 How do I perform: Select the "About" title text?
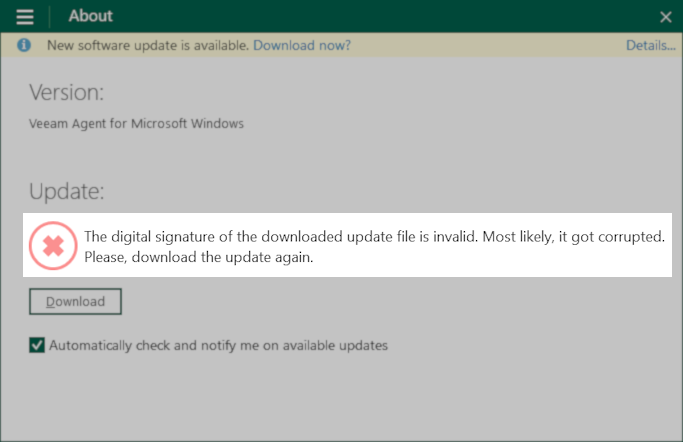pos(91,16)
